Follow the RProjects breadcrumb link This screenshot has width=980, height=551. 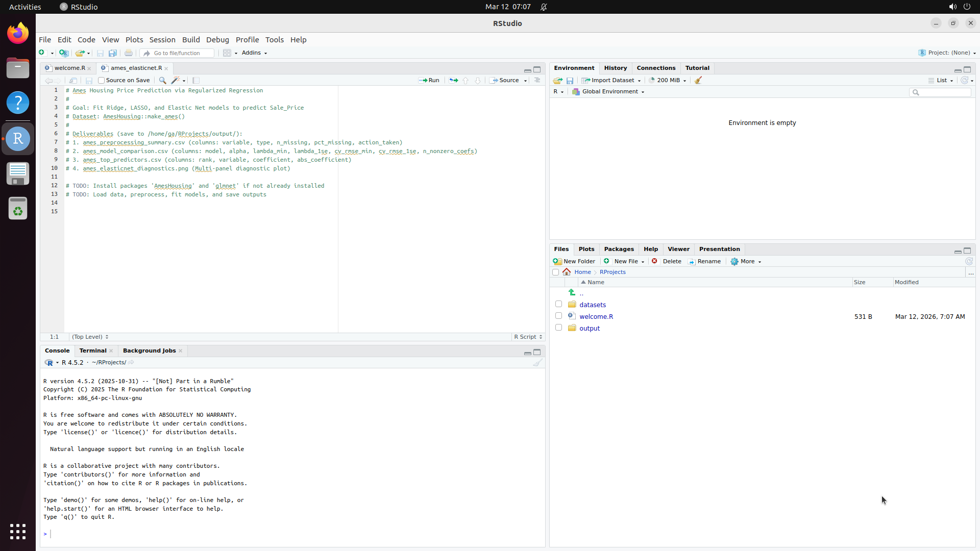coord(612,272)
